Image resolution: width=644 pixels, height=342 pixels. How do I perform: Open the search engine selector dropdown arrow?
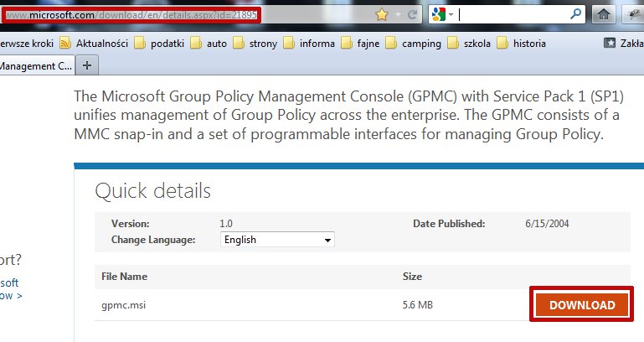tap(451, 15)
